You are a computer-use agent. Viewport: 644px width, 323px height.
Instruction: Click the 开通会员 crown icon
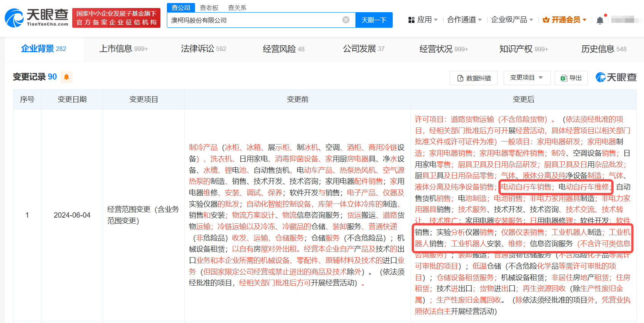(x=546, y=20)
